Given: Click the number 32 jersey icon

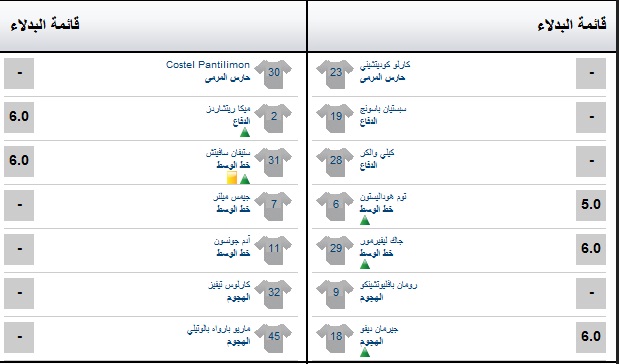Looking at the screenshot, I should [273, 293].
